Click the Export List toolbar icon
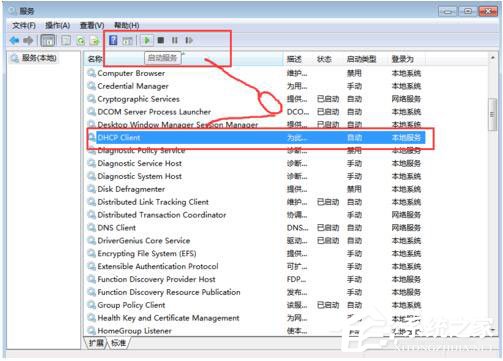 click(95, 41)
